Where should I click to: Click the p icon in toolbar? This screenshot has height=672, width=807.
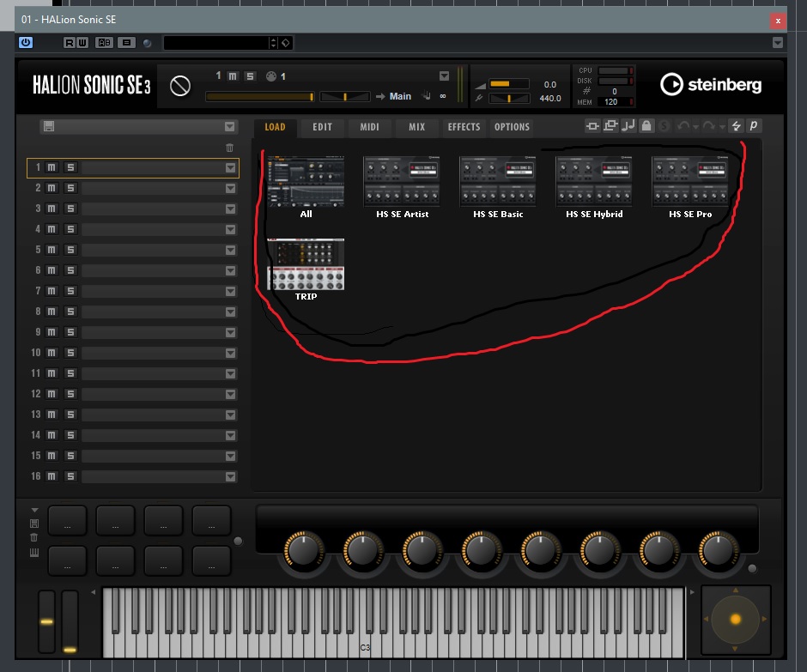754,126
